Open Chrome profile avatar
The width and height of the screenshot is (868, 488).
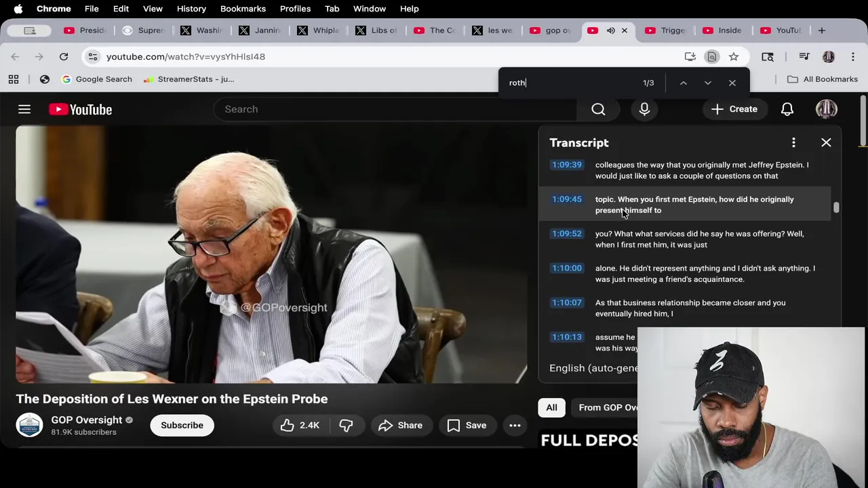(x=829, y=57)
